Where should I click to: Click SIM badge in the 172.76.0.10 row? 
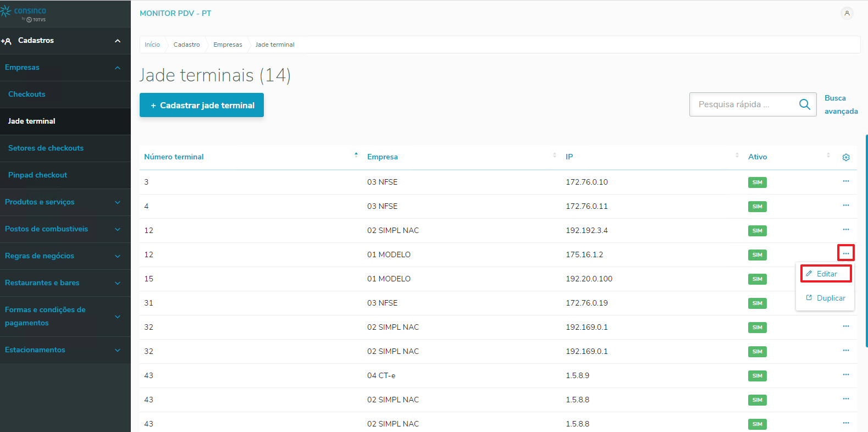point(758,182)
